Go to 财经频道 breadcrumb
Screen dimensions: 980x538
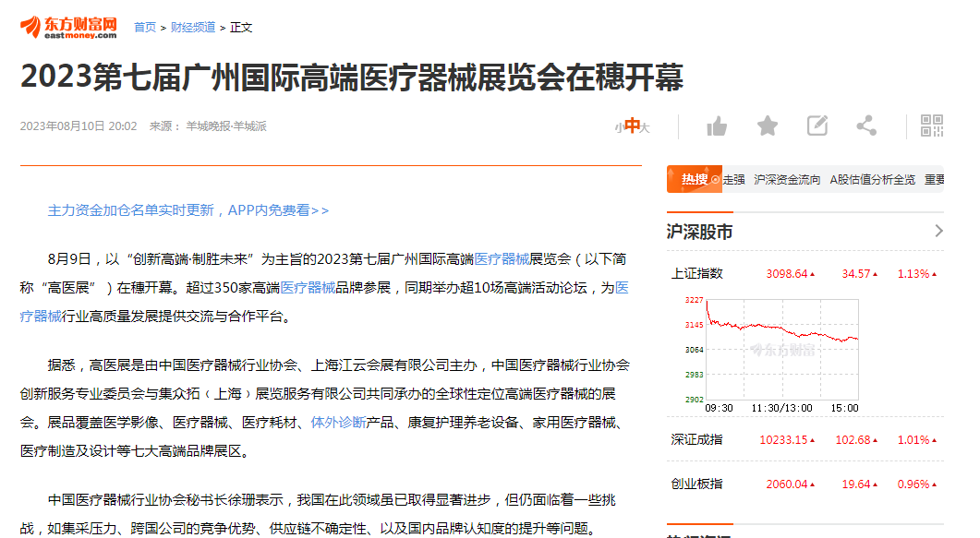[193, 28]
